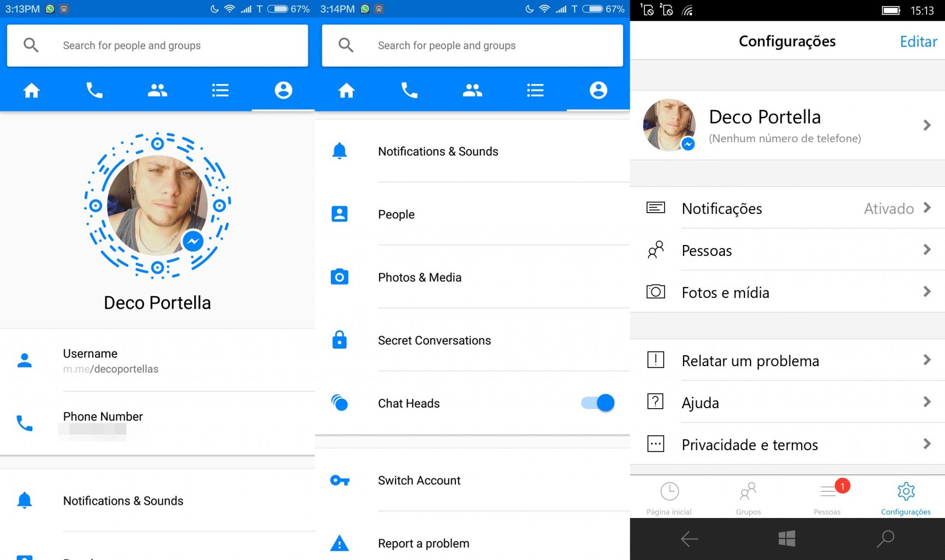Tap Ativado notification status text
Viewport: 945px width, 560px height.
(x=889, y=209)
